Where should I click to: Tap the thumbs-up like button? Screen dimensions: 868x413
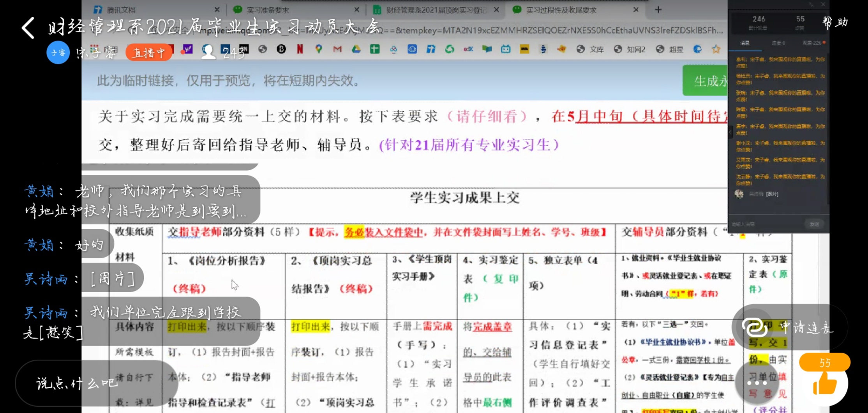tap(824, 383)
